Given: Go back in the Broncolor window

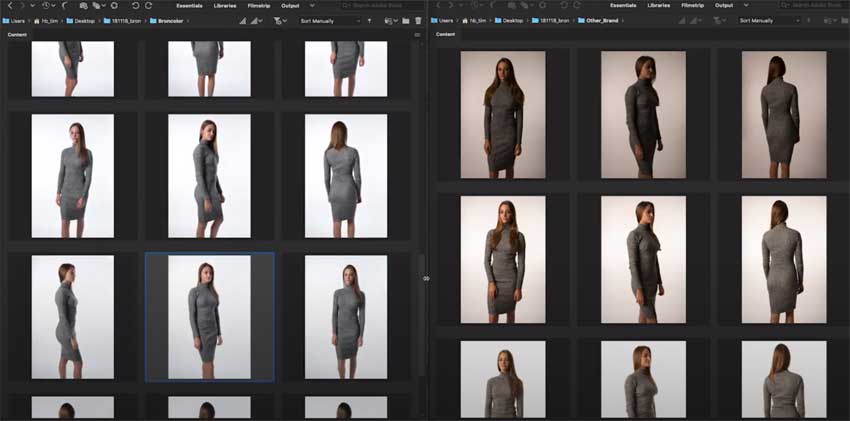Looking at the screenshot, I should click(x=10, y=5).
